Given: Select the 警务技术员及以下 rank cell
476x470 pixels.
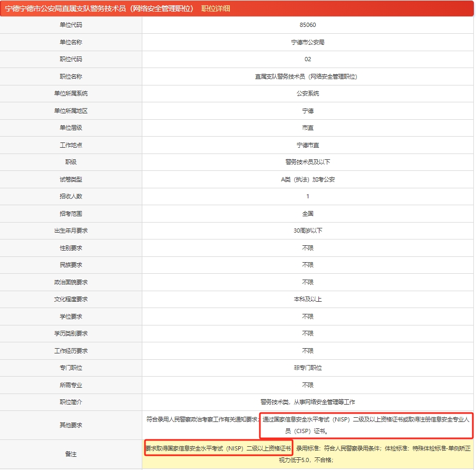Looking at the screenshot, I should tap(307, 162).
